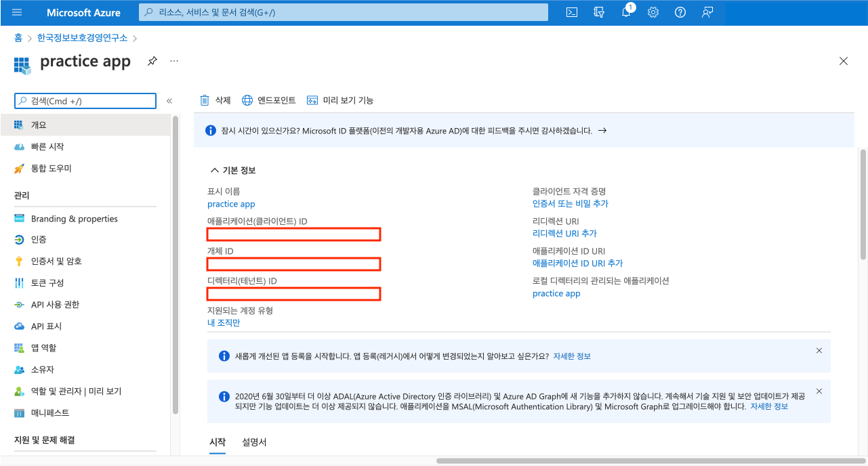
Task: Open the settings gear in top bar
Action: pos(653,12)
